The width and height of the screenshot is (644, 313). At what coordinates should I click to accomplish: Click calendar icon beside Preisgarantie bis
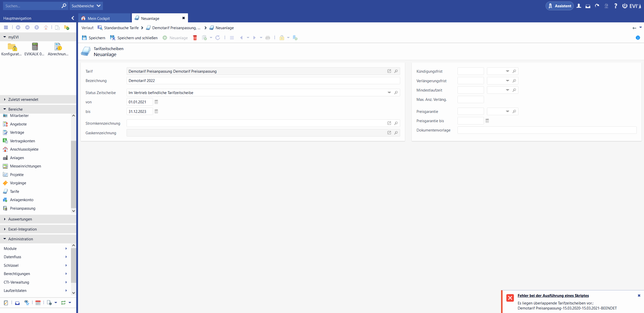coord(487,121)
